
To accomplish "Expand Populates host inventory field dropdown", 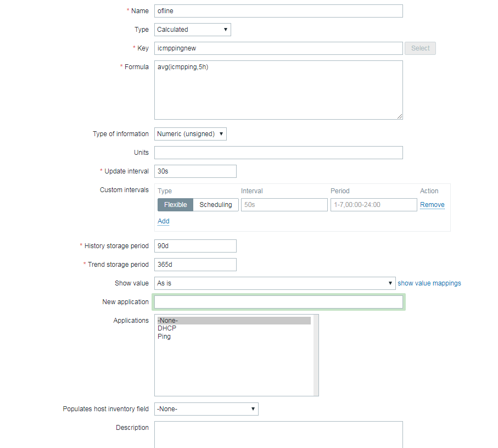I will pyautogui.click(x=206, y=409).
